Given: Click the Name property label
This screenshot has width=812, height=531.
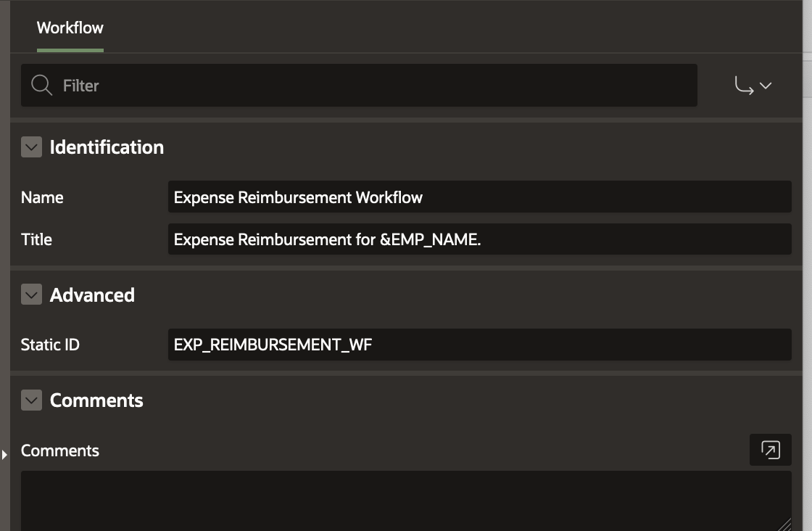Looking at the screenshot, I should point(42,197).
